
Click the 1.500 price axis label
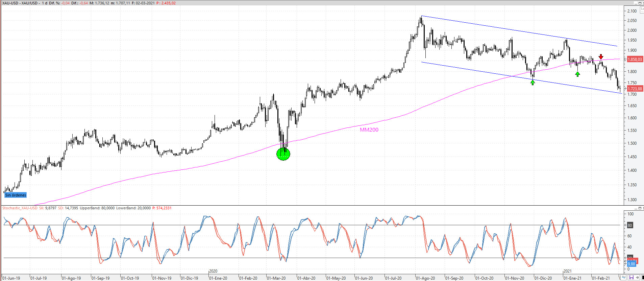pos(632,143)
